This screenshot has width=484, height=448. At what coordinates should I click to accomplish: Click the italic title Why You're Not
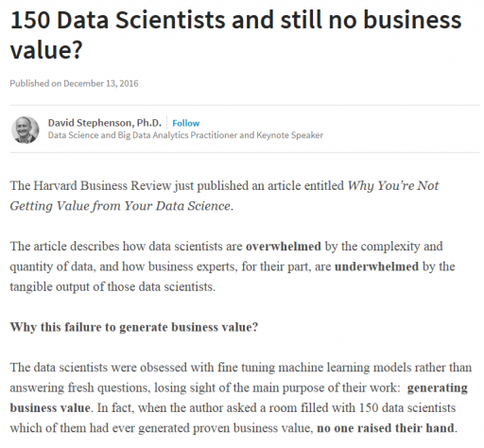393,185
